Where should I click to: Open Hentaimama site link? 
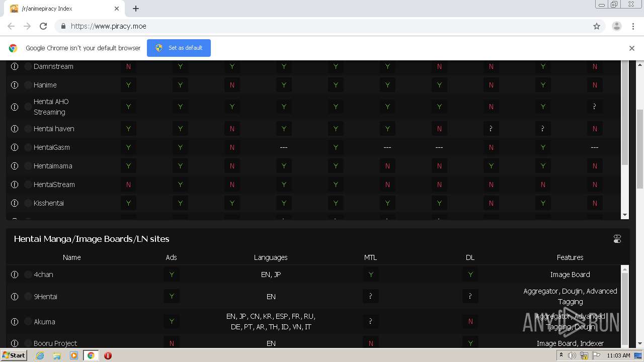(53, 166)
